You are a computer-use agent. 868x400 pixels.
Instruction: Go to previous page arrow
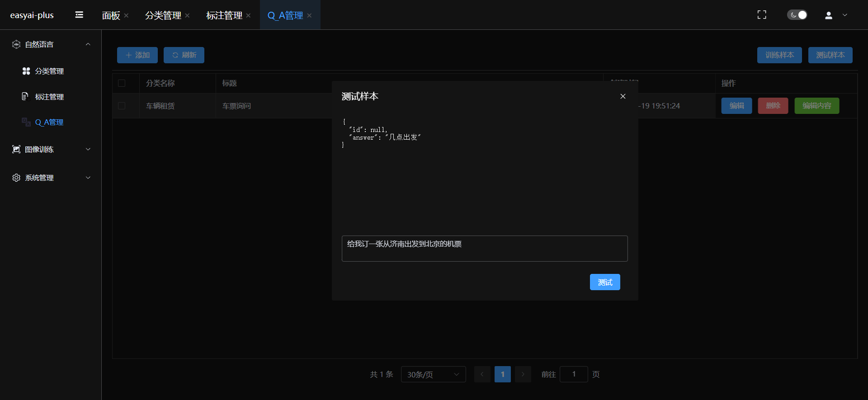point(482,374)
